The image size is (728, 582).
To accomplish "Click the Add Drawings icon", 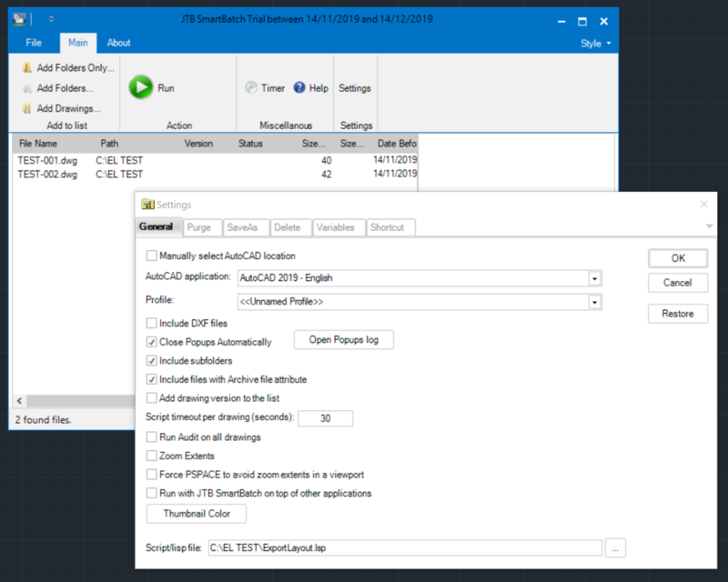I will [x=26, y=108].
